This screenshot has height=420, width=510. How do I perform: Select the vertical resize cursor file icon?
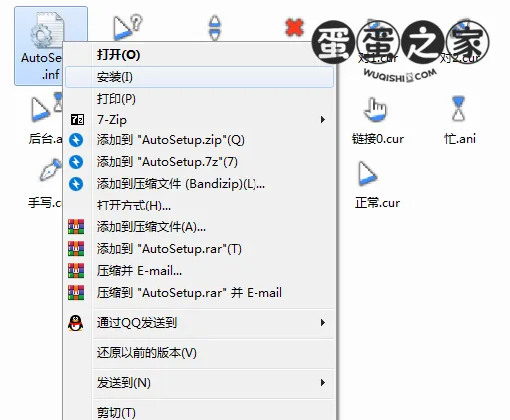point(214,27)
